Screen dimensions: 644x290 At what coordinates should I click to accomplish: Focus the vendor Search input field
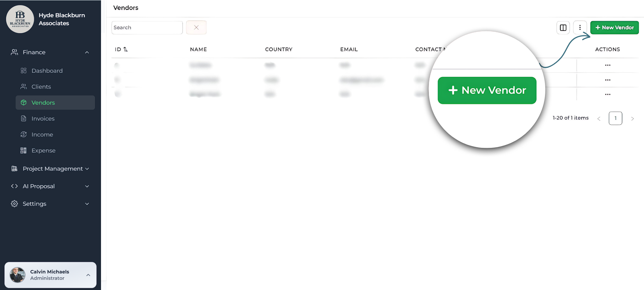point(147,27)
